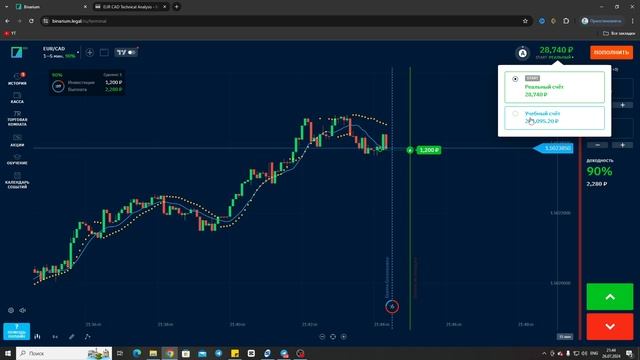Reset chart zoom with center icon
Image resolution: width=640 pixels, height=360 pixels.
click(x=333, y=337)
